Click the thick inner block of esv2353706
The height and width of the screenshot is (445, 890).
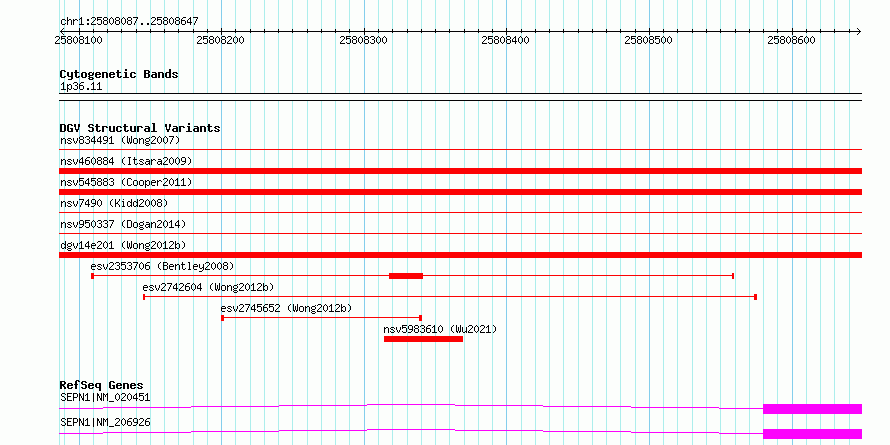pos(406,276)
